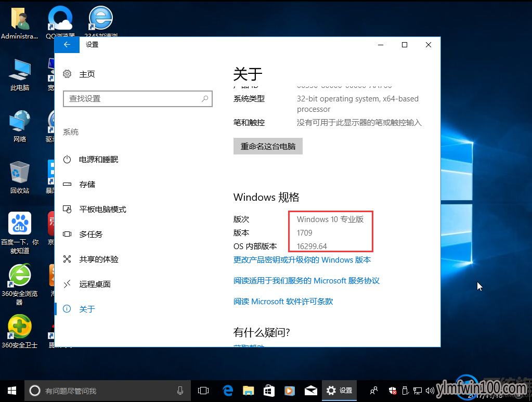
Task: Select the 回收站 desktop icon
Action: tap(20, 178)
